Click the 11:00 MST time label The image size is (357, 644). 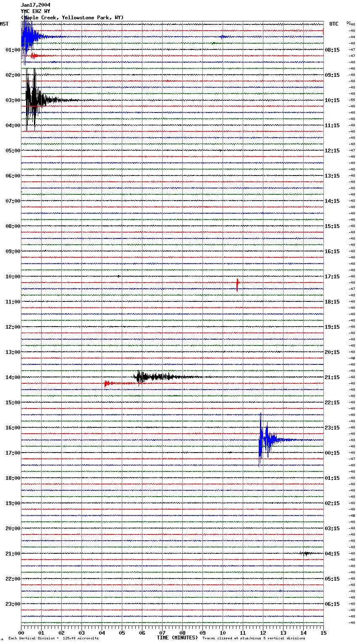coord(13,301)
